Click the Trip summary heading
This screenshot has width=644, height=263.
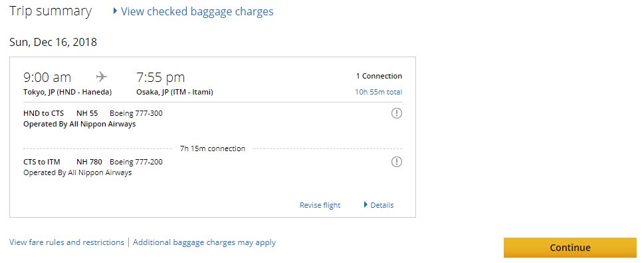pyautogui.click(x=51, y=11)
